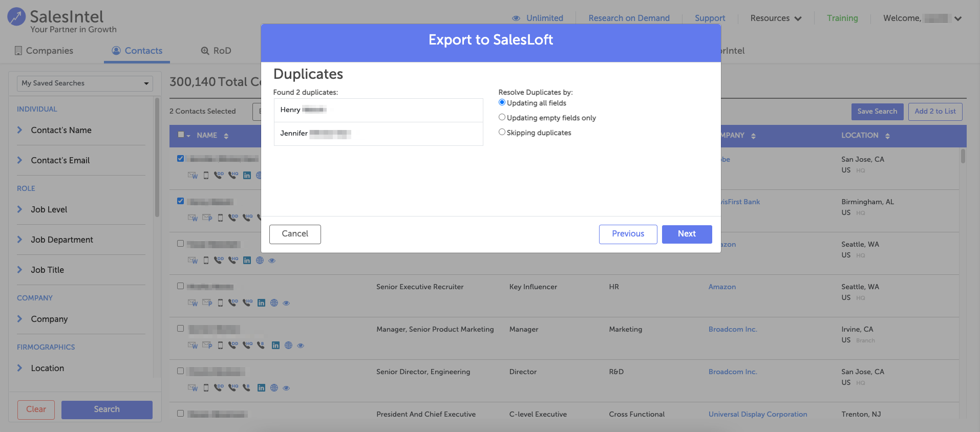980x432 pixels.
Task: Select Skipping duplicates radio option
Action: tap(502, 132)
